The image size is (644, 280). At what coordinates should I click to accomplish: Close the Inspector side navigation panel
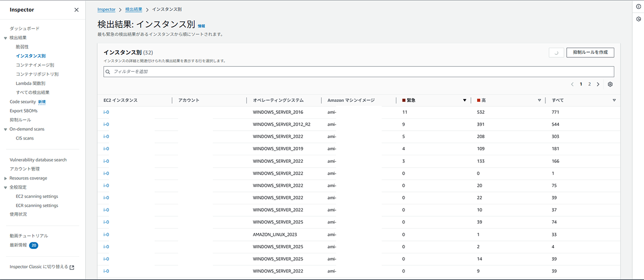76,10
